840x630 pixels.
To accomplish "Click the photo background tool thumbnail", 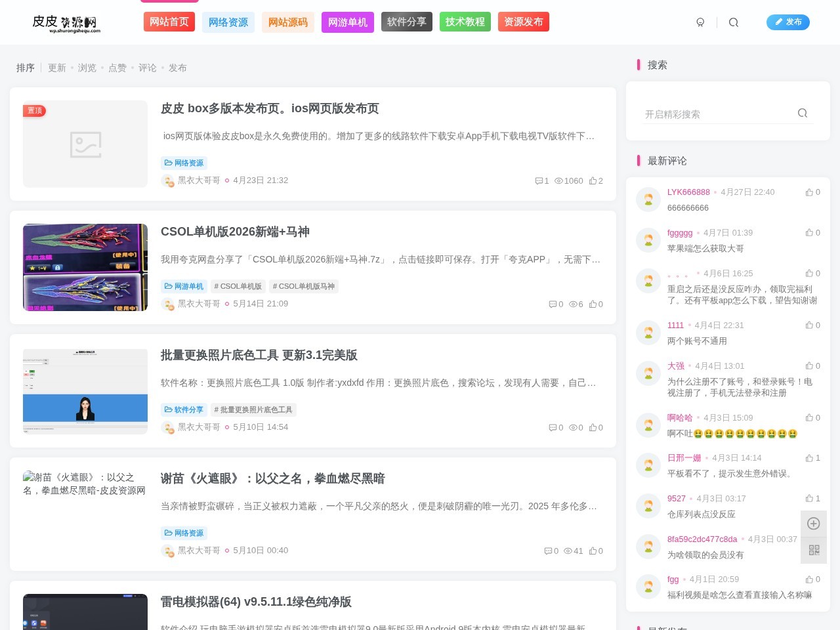I will click(85, 391).
